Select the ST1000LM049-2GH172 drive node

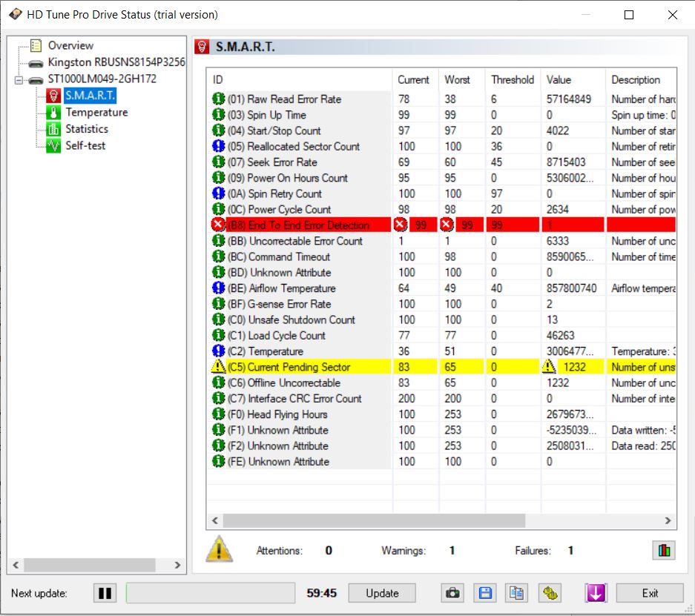point(102,79)
